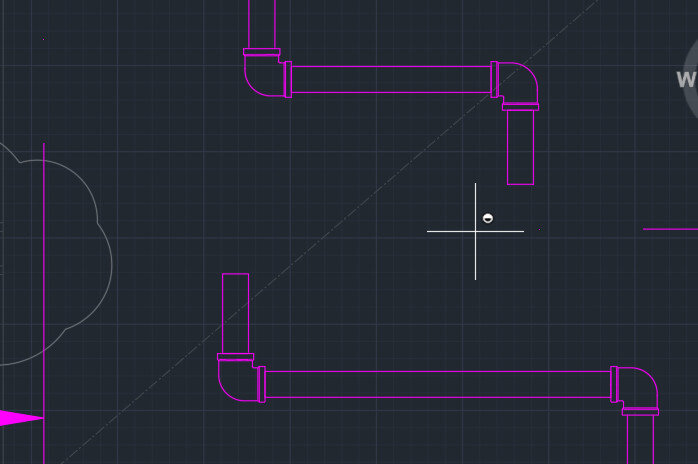Viewport: 698px width, 464px height.
Task: Pick the upper-left elbow fitting
Action: tap(267, 73)
